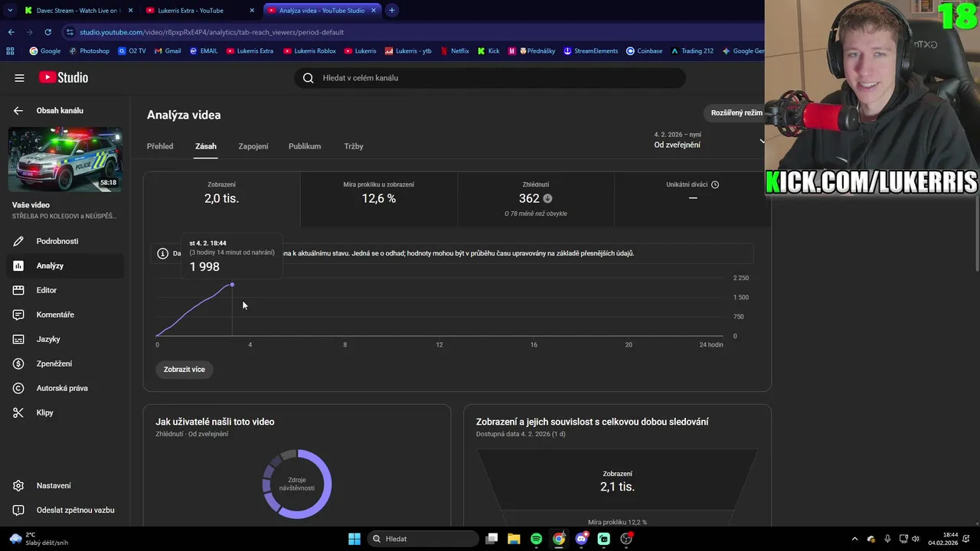Show hidden system tray icons chevron
This screenshot has width=980, height=551.
855,539
